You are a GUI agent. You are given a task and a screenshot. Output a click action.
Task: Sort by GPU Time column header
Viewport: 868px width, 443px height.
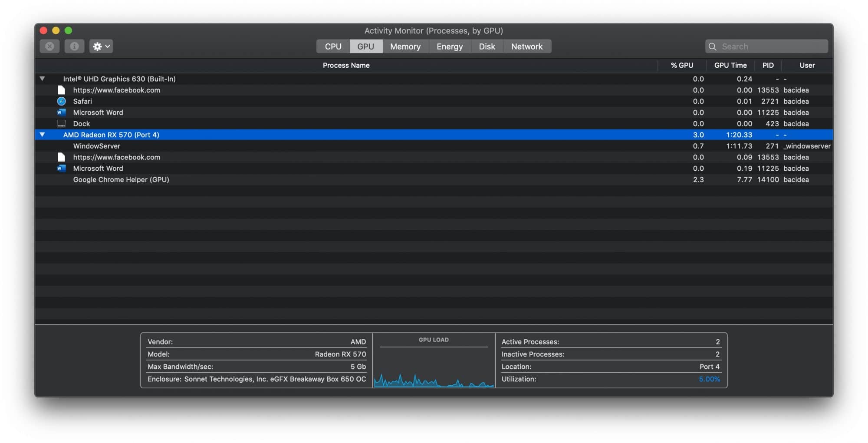click(x=730, y=65)
